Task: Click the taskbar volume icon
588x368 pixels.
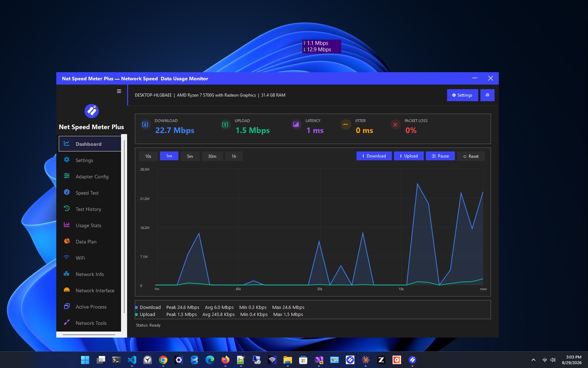Action: coord(553,360)
